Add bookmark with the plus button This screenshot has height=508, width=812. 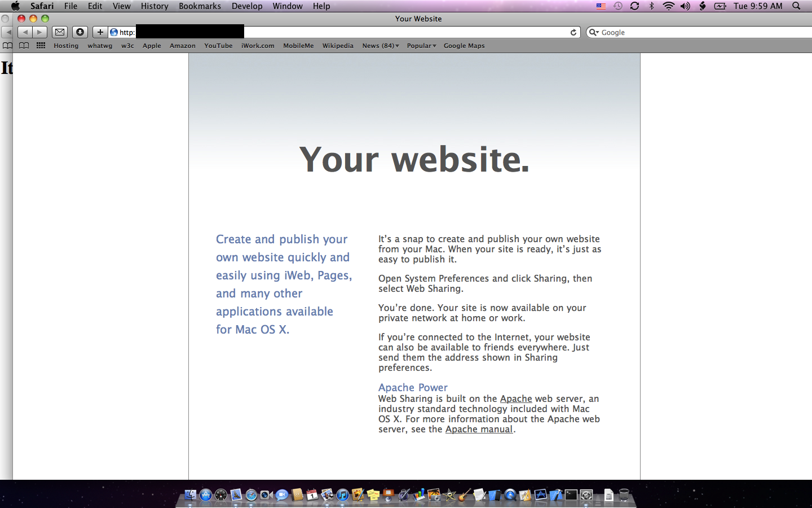[x=100, y=32]
